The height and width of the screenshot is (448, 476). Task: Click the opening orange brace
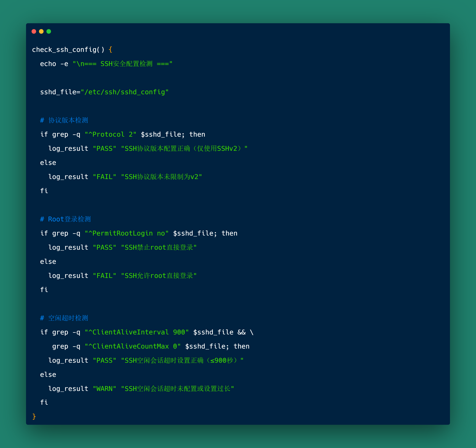(110, 49)
